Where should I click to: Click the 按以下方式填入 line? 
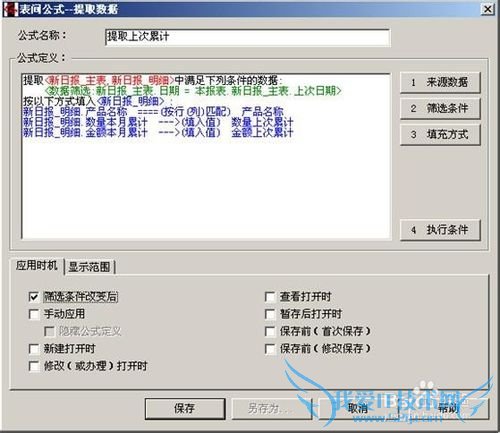pos(98,101)
